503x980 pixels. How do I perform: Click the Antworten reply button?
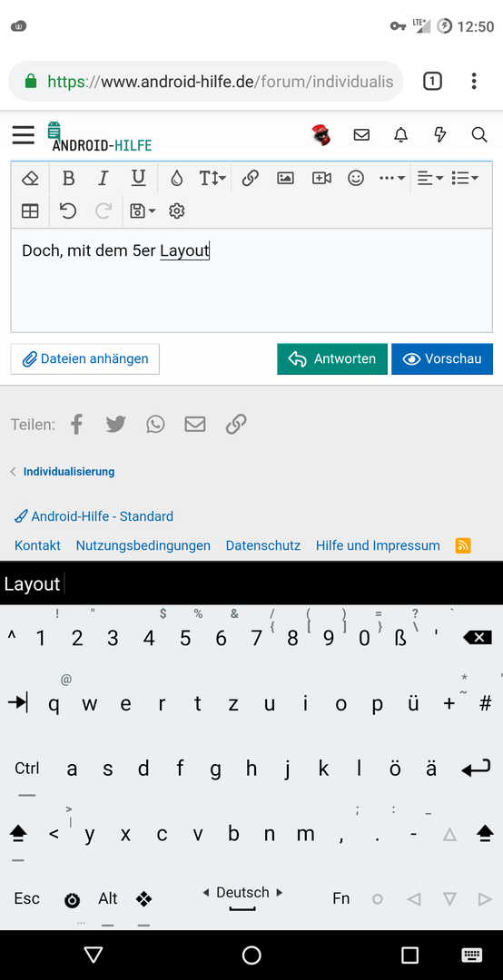pos(332,358)
